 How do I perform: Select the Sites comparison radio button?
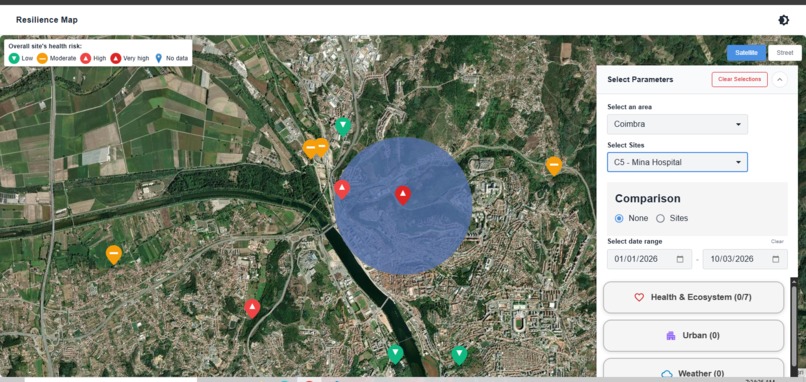click(661, 218)
